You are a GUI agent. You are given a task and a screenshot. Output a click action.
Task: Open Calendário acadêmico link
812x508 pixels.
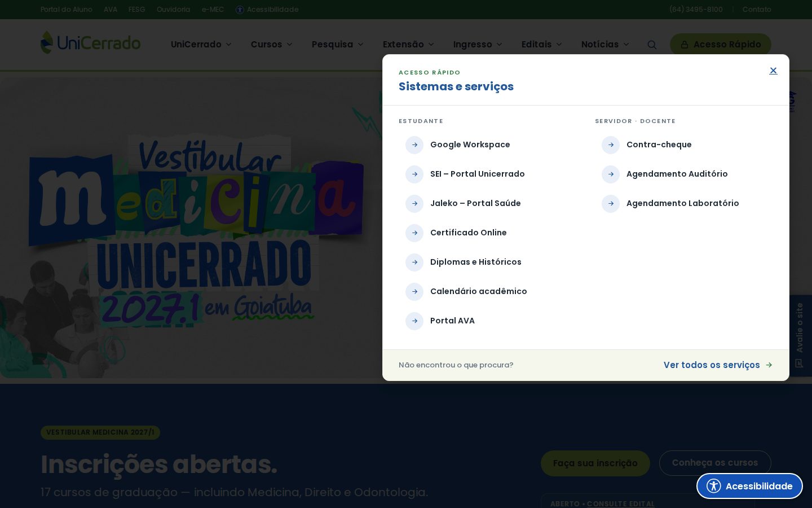(x=479, y=291)
